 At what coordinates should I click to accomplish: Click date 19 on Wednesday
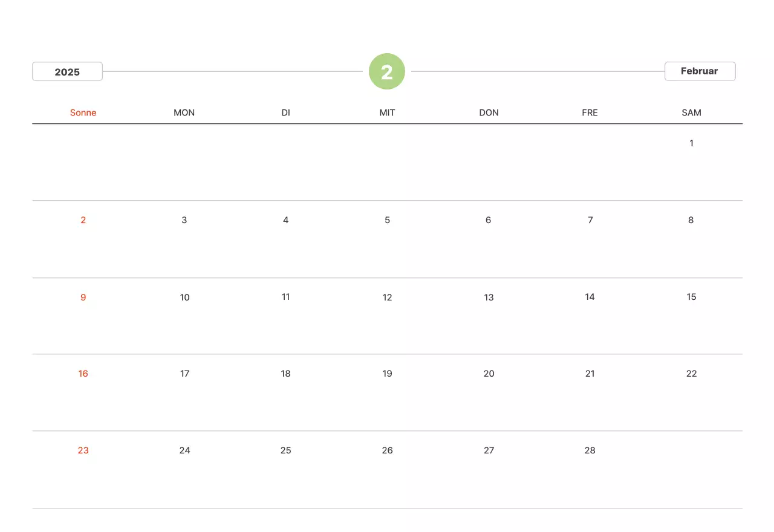coord(387,374)
